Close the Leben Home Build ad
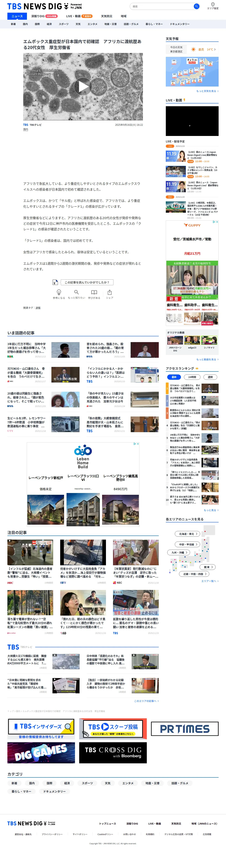Screen dimensions: 226x868 tap(138, 444)
